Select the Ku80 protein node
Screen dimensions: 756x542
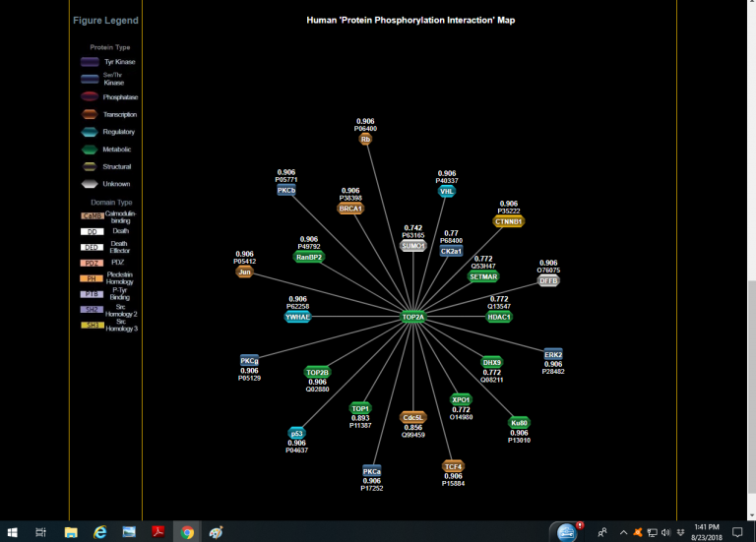pyautogui.click(x=519, y=423)
